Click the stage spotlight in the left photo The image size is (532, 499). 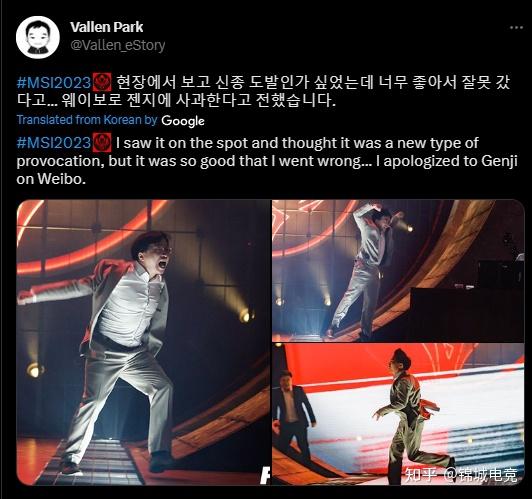[x=246, y=316]
